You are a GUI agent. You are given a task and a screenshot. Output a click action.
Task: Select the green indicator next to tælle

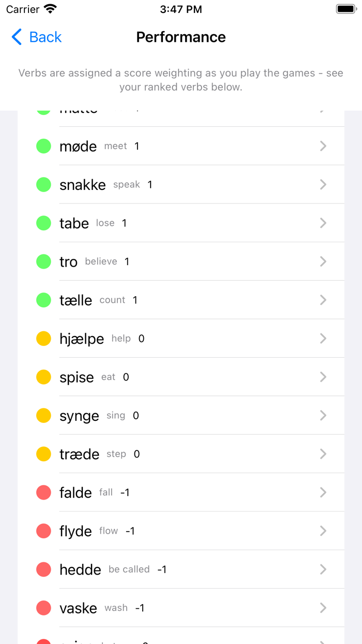(x=43, y=300)
